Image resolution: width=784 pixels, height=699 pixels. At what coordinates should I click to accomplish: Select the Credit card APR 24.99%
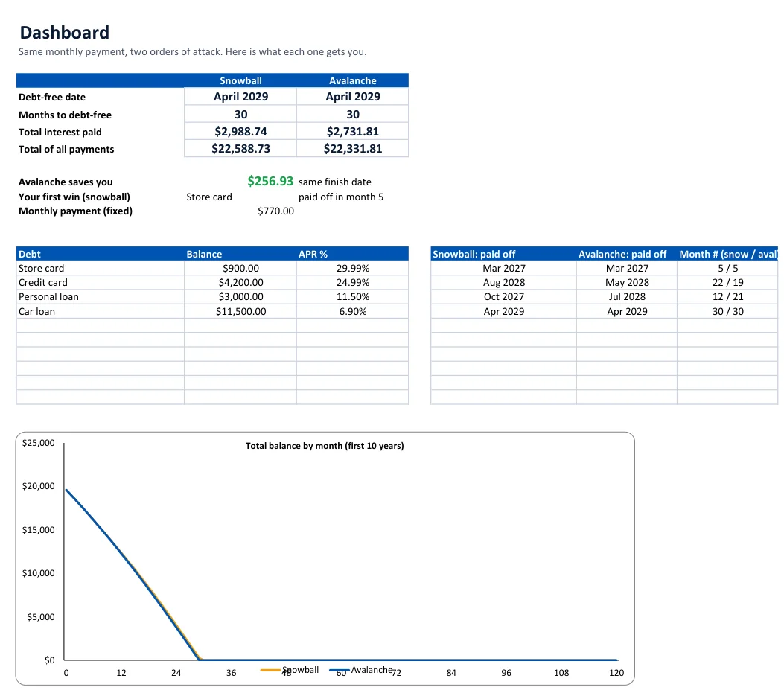click(x=352, y=282)
